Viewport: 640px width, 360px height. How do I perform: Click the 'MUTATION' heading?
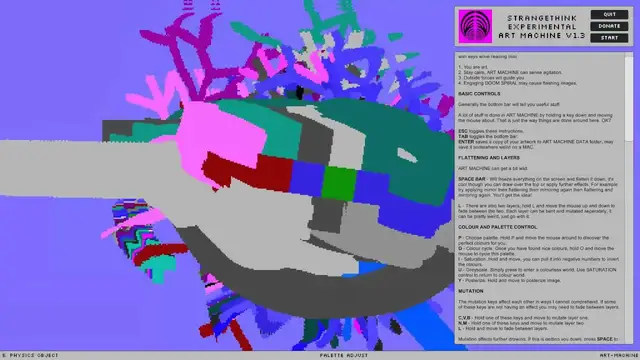pyautogui.click(x=471, y=291)
